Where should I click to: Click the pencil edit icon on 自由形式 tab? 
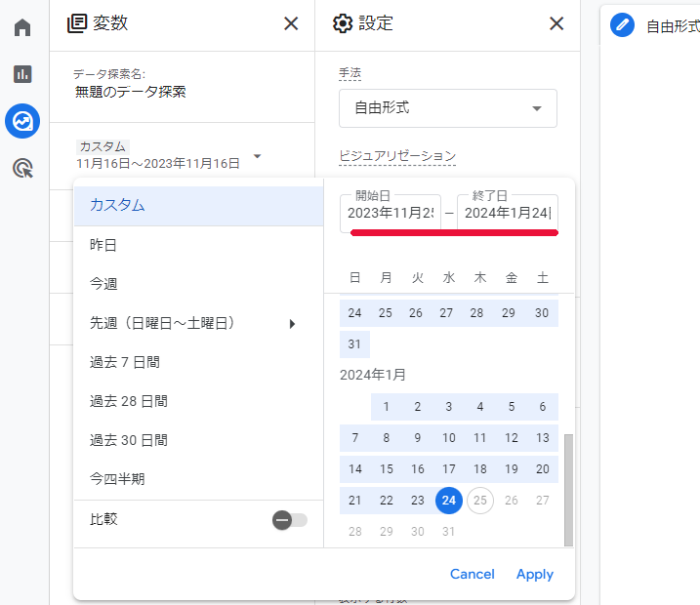[x=622, y=25]
